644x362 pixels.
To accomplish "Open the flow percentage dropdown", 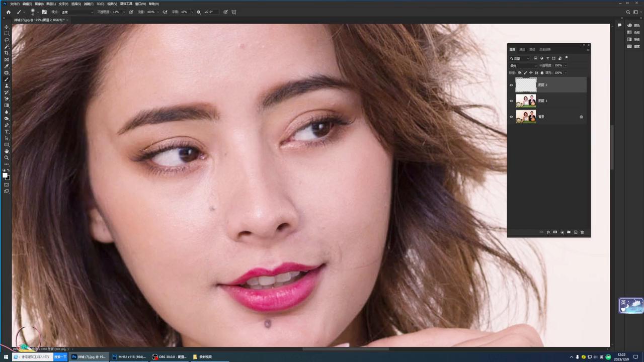I will click(x=158, y=12).
